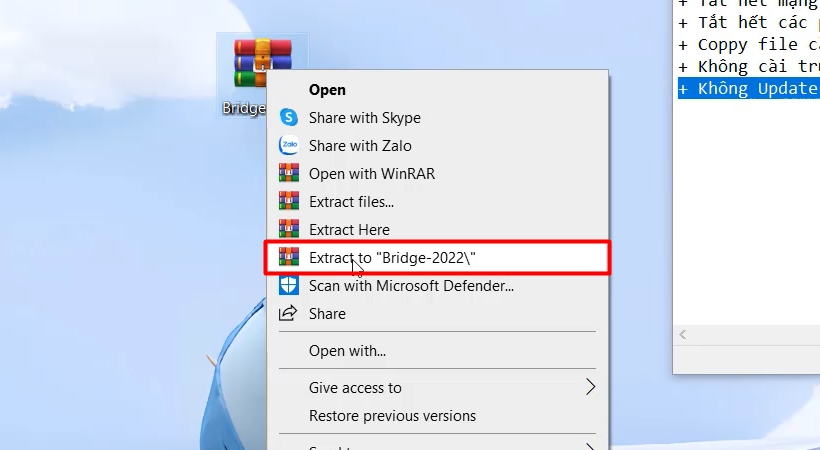Click the Microsoft Defender shield icon

(289, 285)
